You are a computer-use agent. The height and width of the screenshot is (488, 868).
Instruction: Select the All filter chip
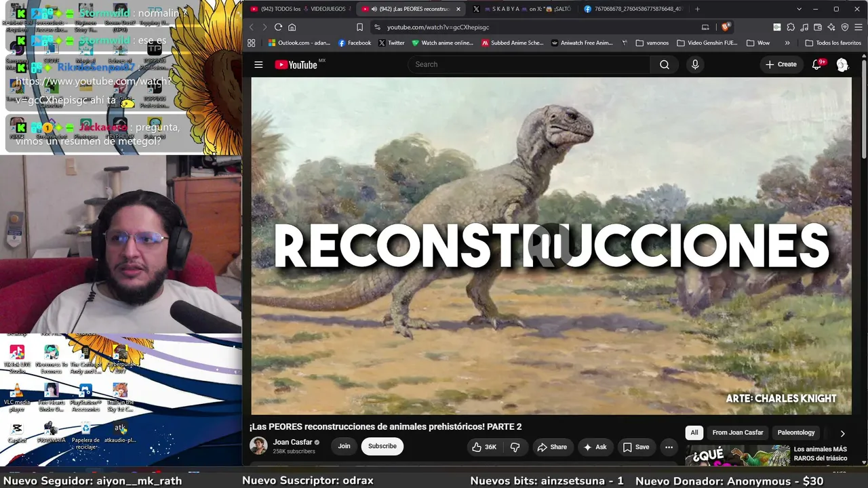(694, 432)
